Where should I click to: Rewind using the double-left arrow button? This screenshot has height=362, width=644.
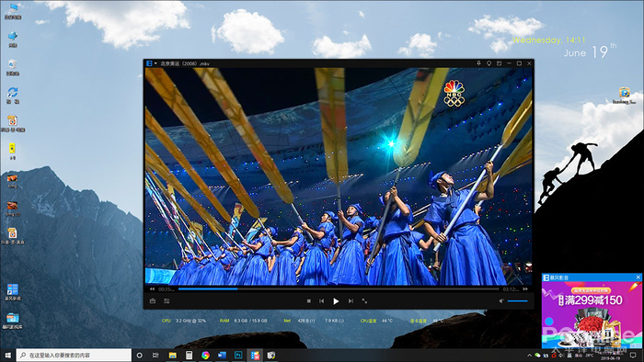point(153,289)
